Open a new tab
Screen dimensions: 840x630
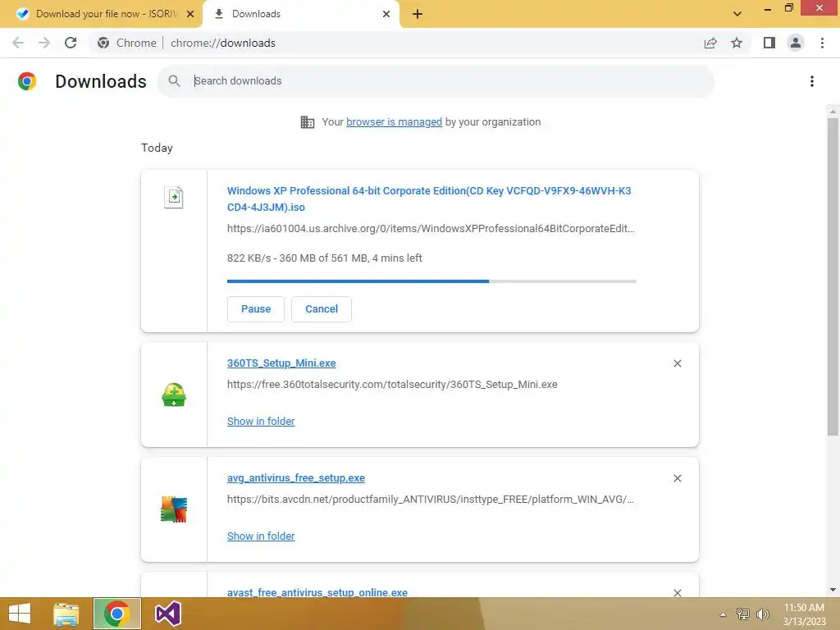tap(418, 14)
